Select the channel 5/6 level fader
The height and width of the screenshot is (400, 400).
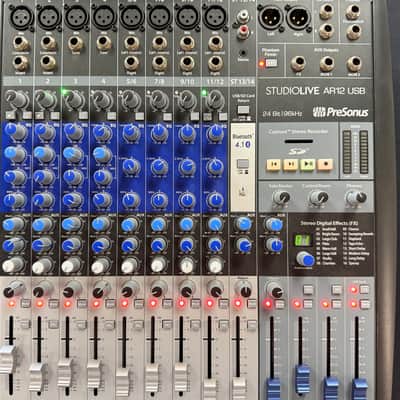point(123,381)
